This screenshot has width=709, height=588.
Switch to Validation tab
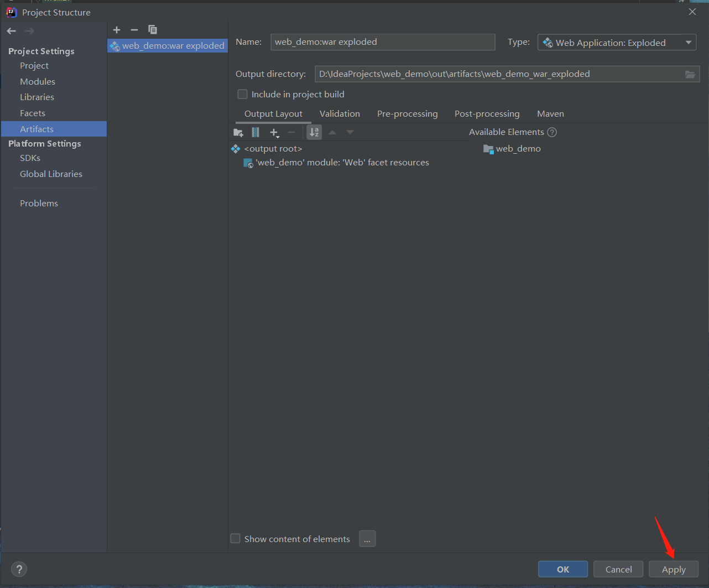[340, 114]
